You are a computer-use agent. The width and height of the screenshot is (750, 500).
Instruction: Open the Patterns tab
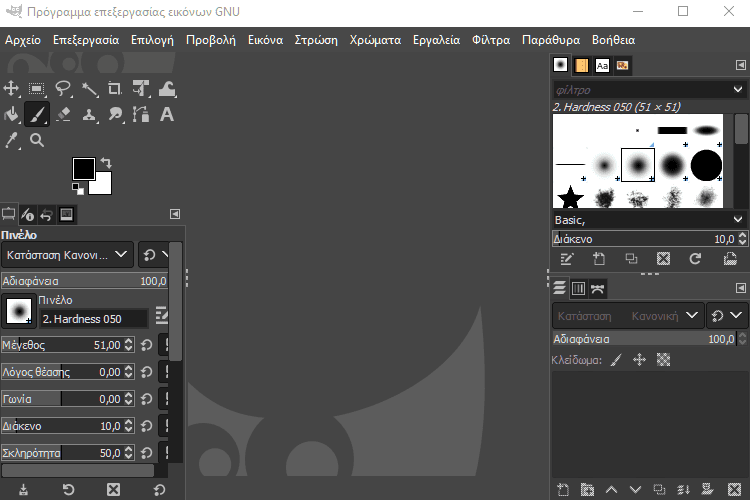click(x=582, y=65)
